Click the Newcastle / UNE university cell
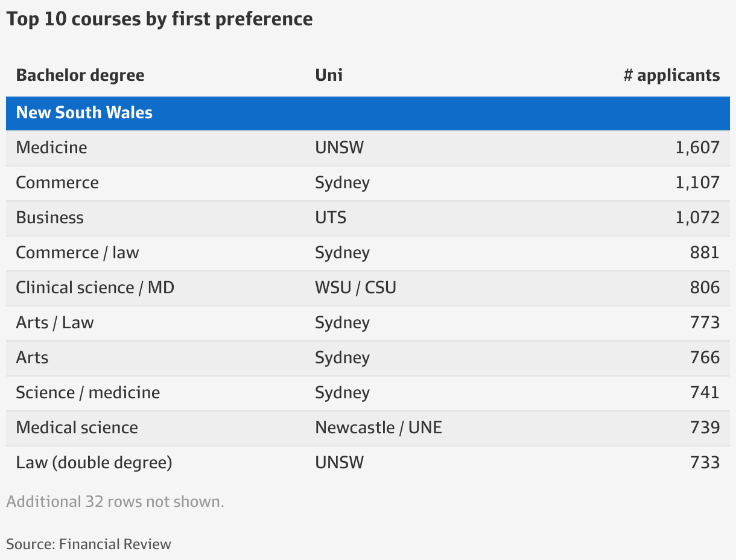736x560 pixels. click(378, 428)
